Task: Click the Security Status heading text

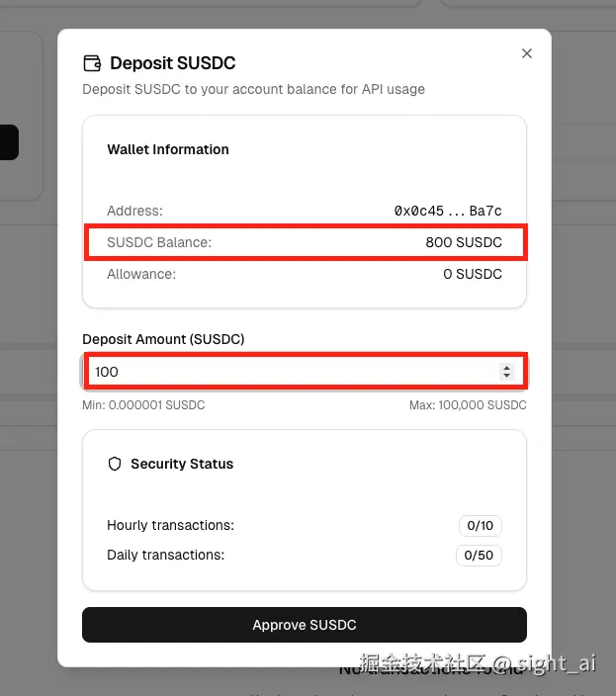Action: (x=182, y=464)
